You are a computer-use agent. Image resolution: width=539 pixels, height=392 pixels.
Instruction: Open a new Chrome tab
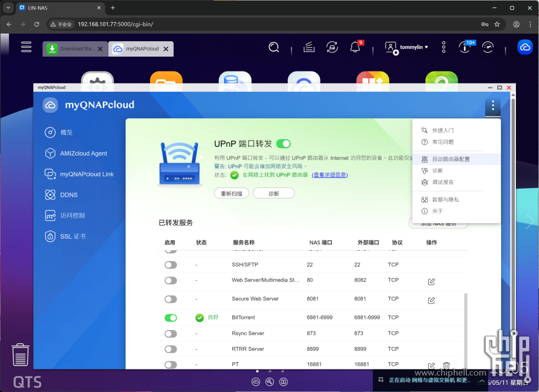pos(113,8)
